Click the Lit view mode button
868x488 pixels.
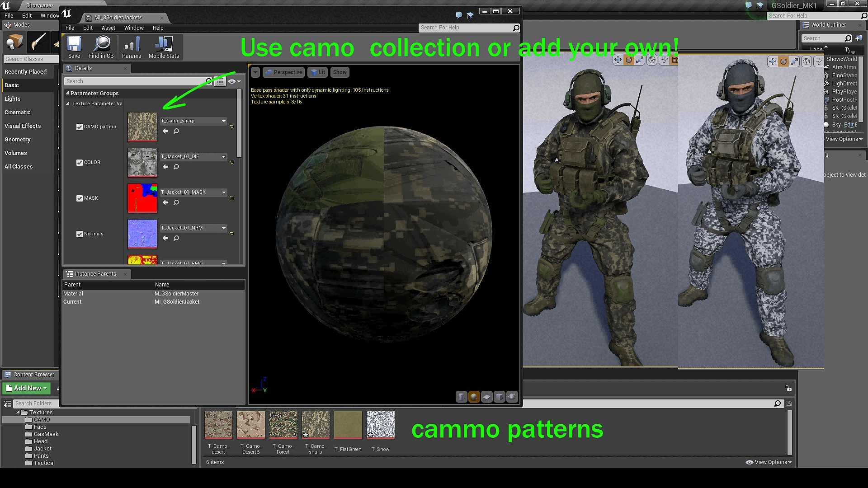pos(318,72)
